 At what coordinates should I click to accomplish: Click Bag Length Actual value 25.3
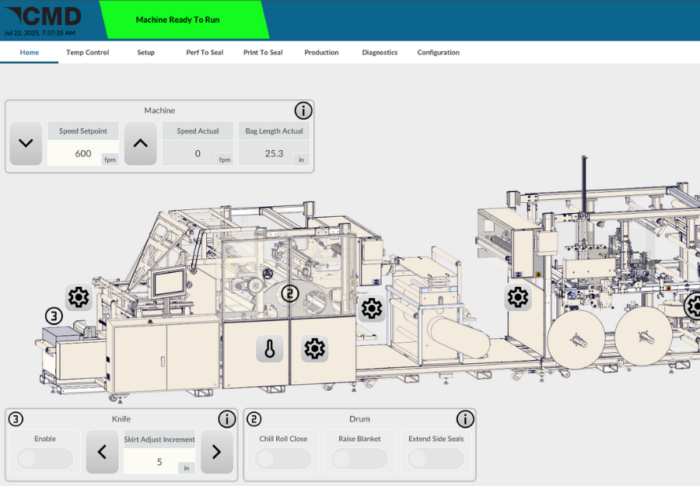274,153
